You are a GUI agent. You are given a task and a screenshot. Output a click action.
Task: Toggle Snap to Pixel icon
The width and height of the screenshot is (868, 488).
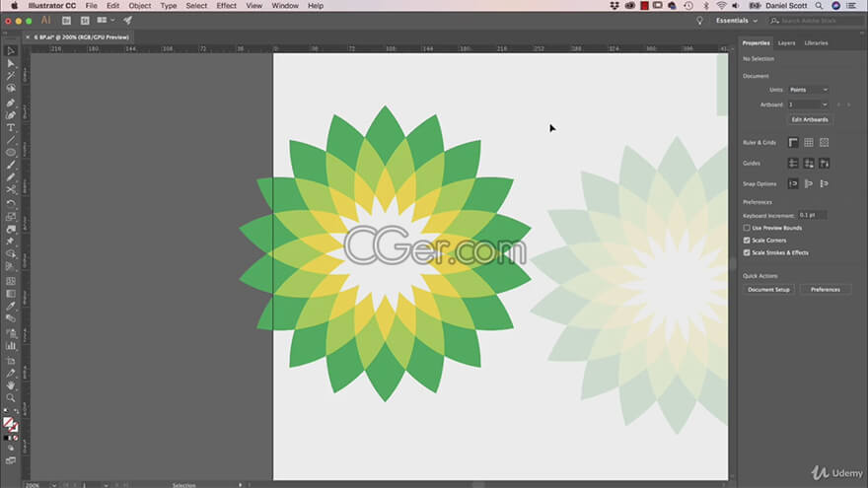808,183
